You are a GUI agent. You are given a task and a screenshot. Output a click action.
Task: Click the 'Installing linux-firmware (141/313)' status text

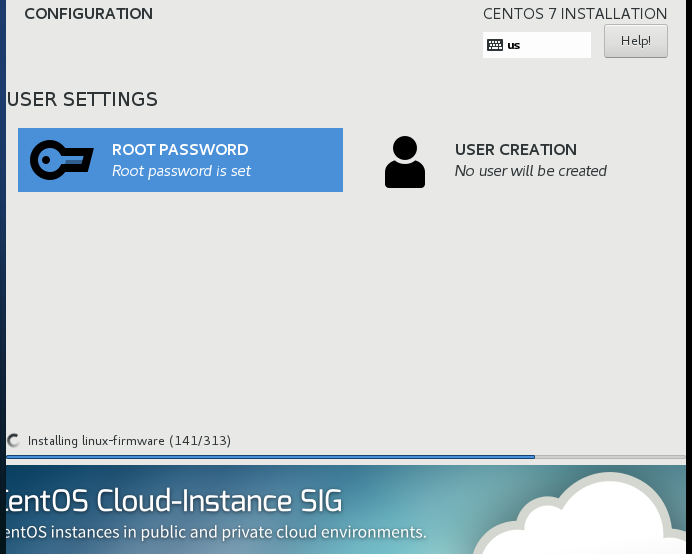click(129, 441)
